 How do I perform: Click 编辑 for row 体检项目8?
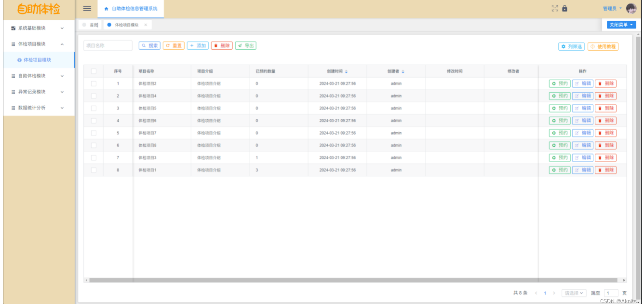pyautogui.click(x=583, y=145)
